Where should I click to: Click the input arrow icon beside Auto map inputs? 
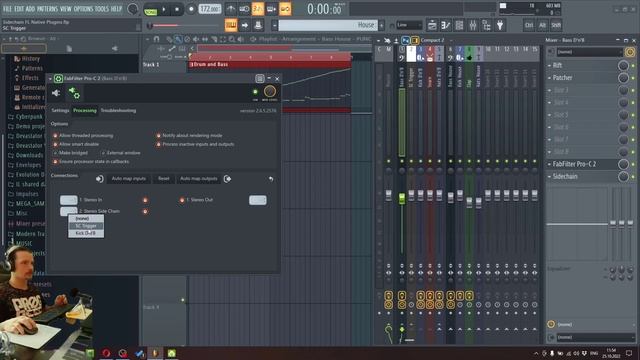pyautogui.click(x=100, y=179)
